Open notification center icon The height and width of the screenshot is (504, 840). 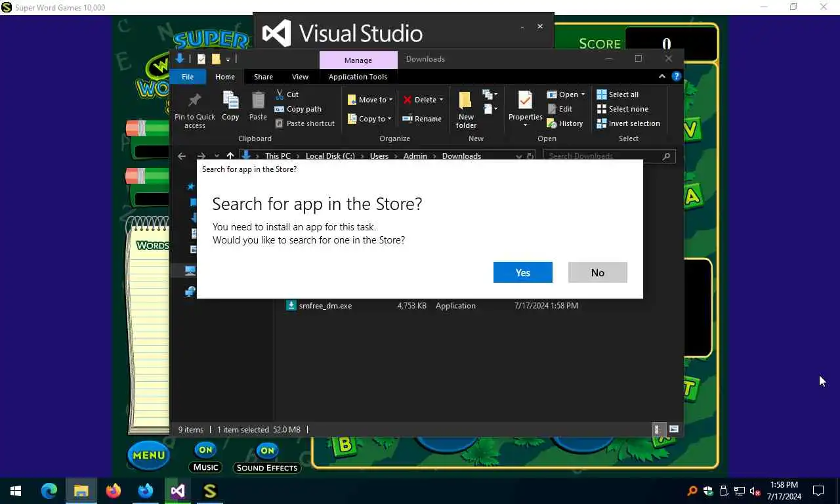coord(818,491)
